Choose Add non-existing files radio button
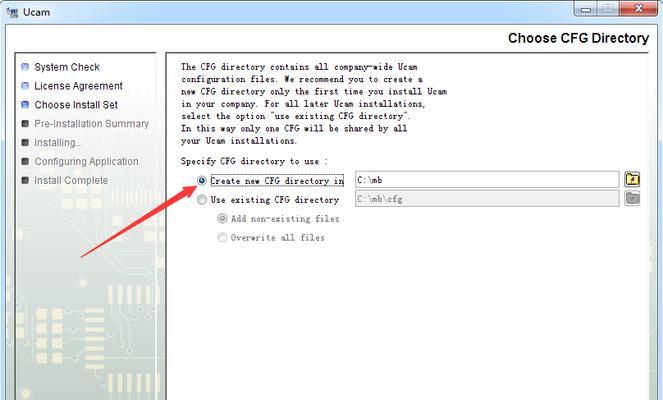This screenshot has height=400, width=663. coord(222,219)
